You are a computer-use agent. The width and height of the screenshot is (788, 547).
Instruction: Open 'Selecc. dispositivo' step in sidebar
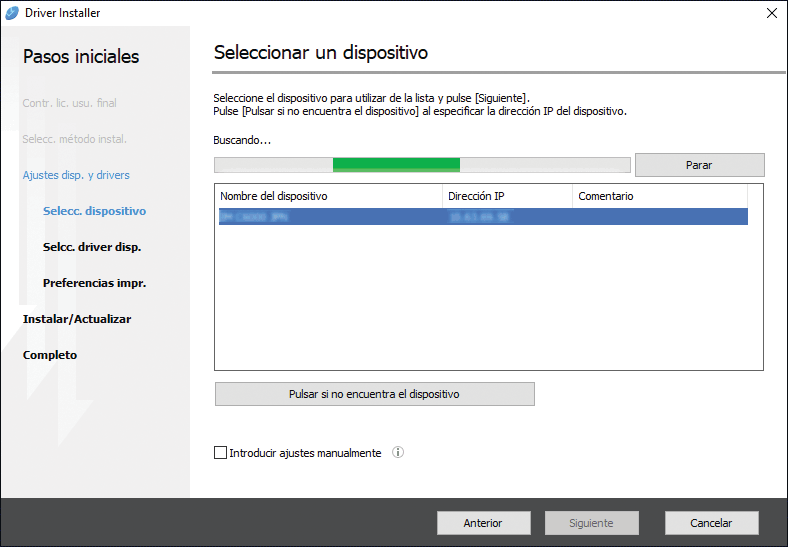tap(94, 211)
